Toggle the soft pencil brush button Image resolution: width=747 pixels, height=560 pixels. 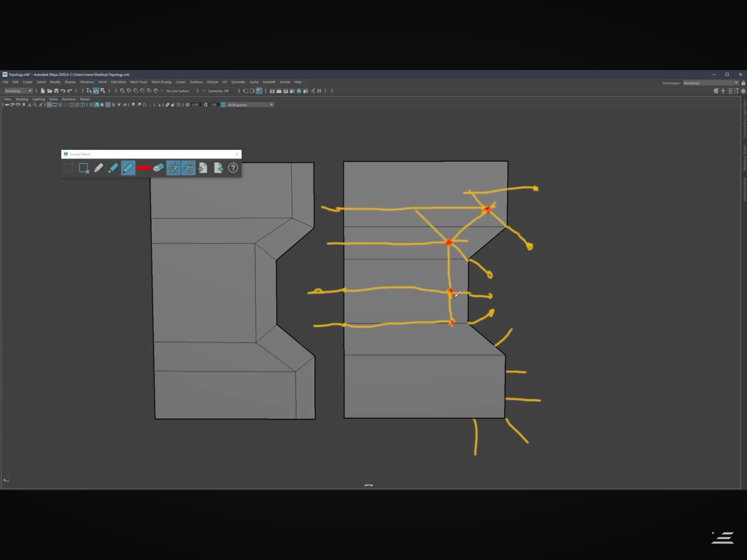[128, 168]
